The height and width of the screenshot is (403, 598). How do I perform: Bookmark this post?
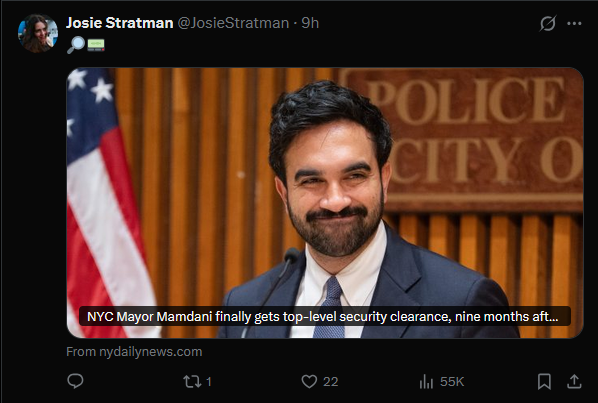[544, 381]
